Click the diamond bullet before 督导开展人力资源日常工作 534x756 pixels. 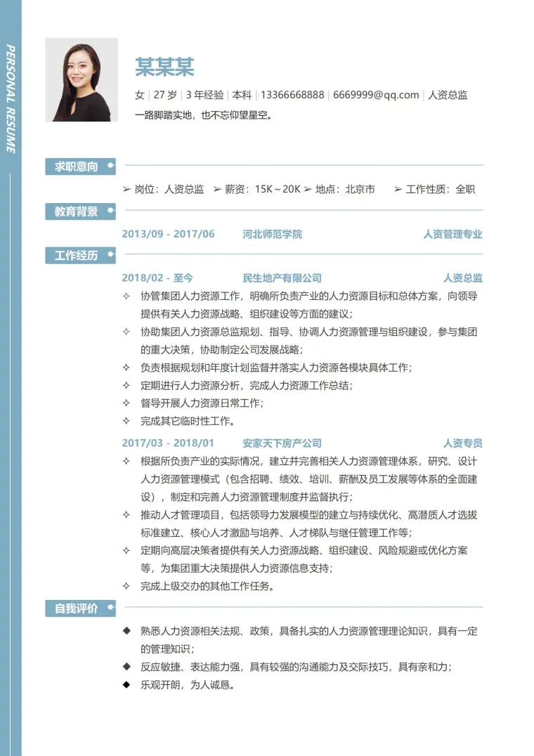click(x=126, y=403)
